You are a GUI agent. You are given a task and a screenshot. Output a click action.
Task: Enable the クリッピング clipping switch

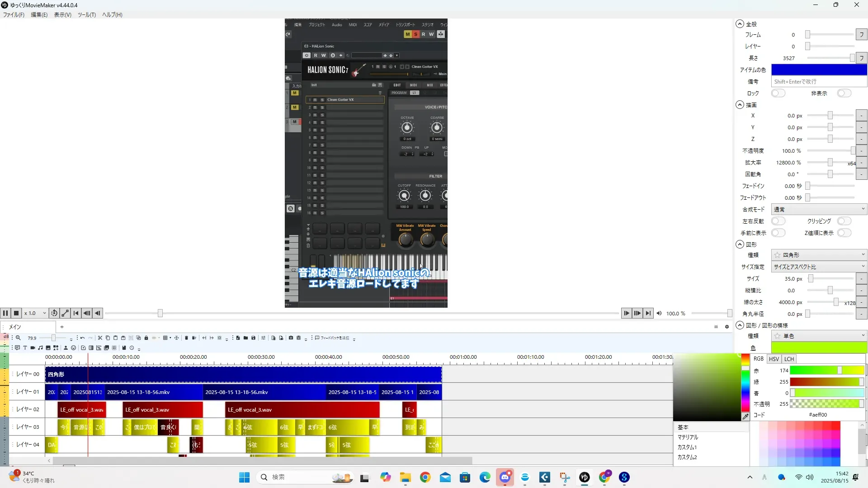click(844, 221)
